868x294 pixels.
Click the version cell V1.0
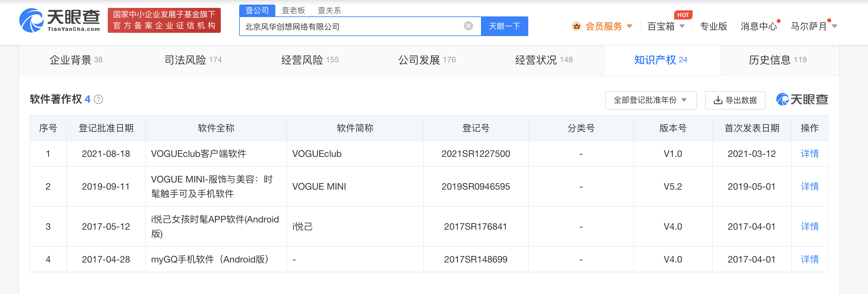(x=673, y=154)
